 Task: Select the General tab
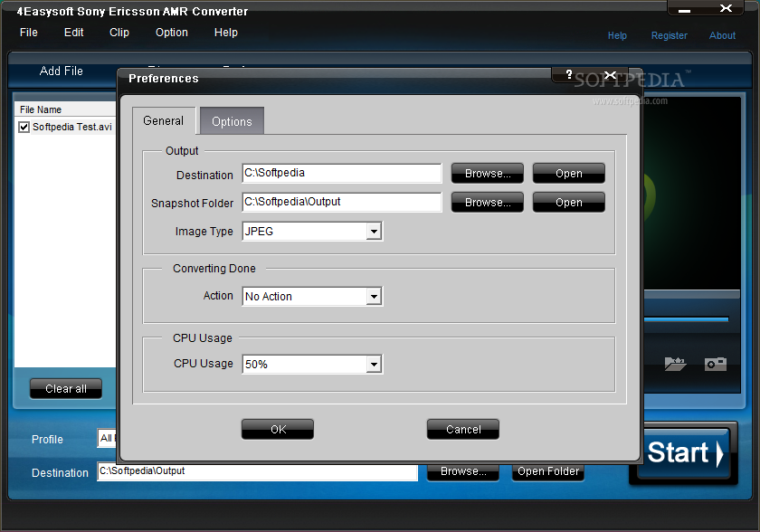(164, 120)
